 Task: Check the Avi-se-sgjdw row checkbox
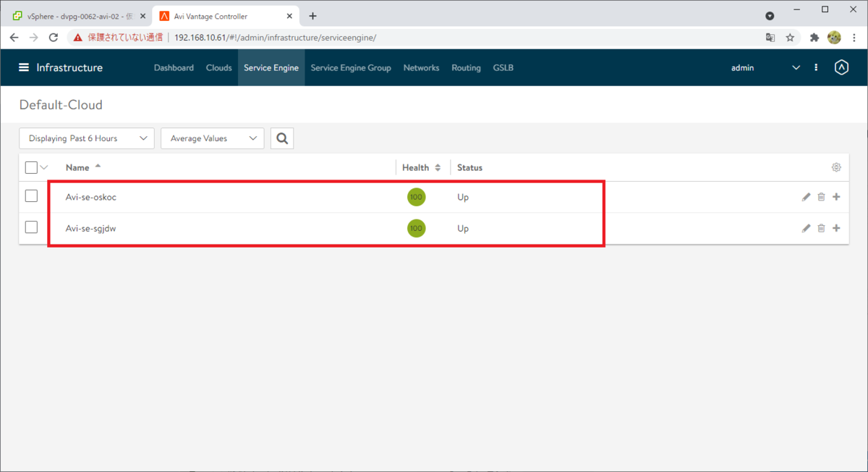click(31, 227)
